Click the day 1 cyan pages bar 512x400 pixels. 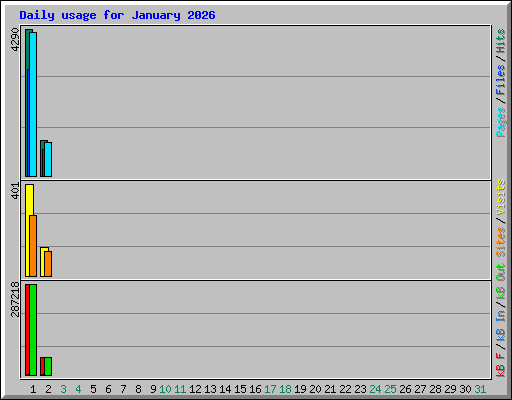[33, 104]
